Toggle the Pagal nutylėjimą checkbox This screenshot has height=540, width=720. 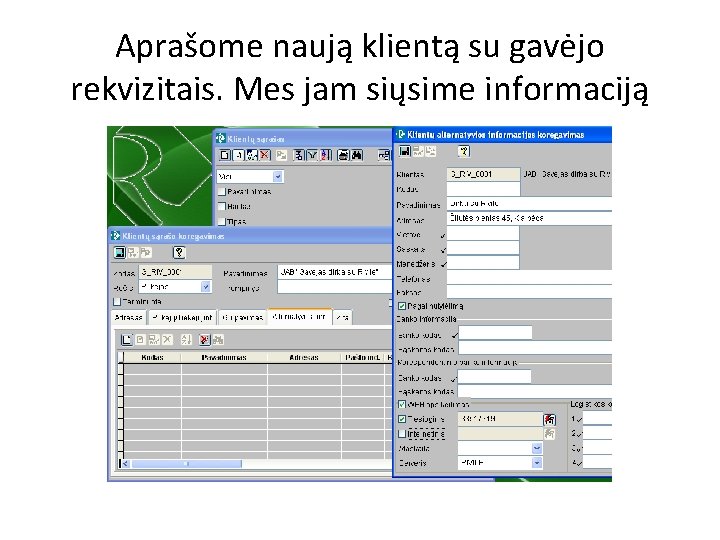coord(402,306)
